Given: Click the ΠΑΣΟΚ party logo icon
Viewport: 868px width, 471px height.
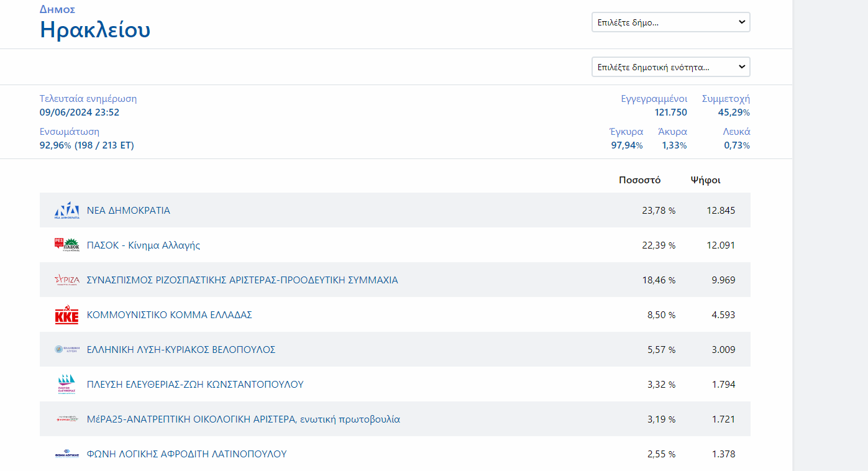Looking at the screenshot, I should (x=66, y=245).
